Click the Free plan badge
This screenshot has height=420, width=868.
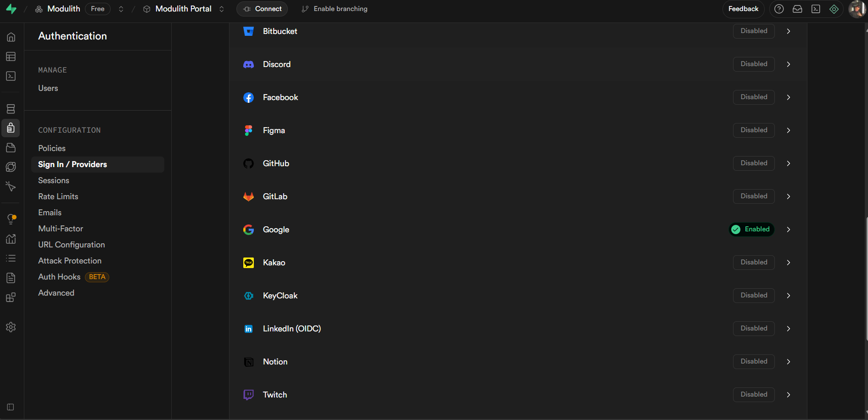coord(98,9)
